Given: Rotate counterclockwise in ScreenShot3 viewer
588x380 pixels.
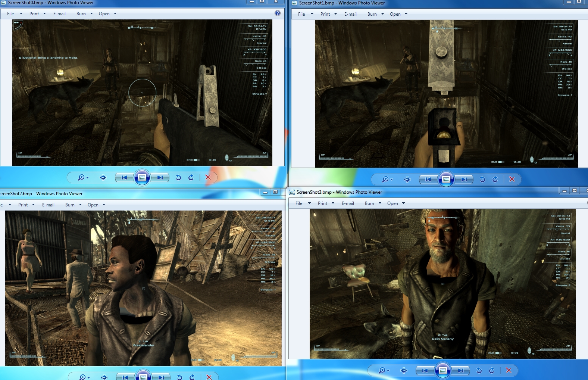Looking at the screenshot, I should (479, 370).
